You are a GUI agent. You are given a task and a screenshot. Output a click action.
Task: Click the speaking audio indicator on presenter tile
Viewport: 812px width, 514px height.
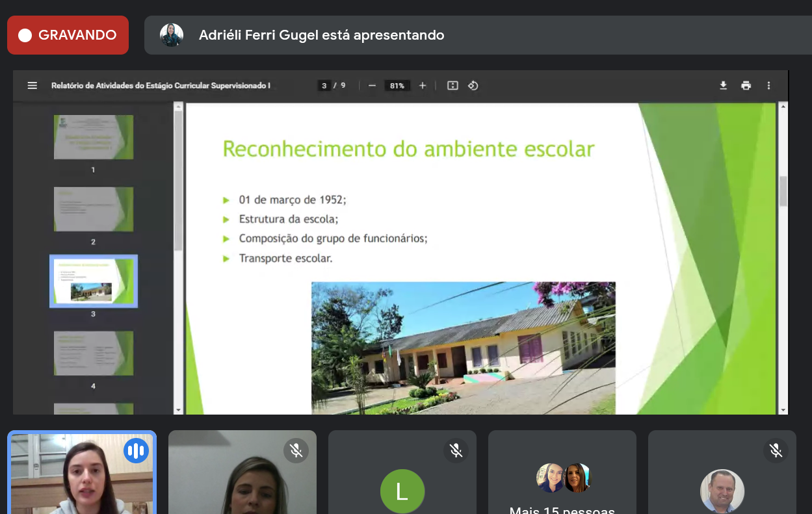pos(137,450)
